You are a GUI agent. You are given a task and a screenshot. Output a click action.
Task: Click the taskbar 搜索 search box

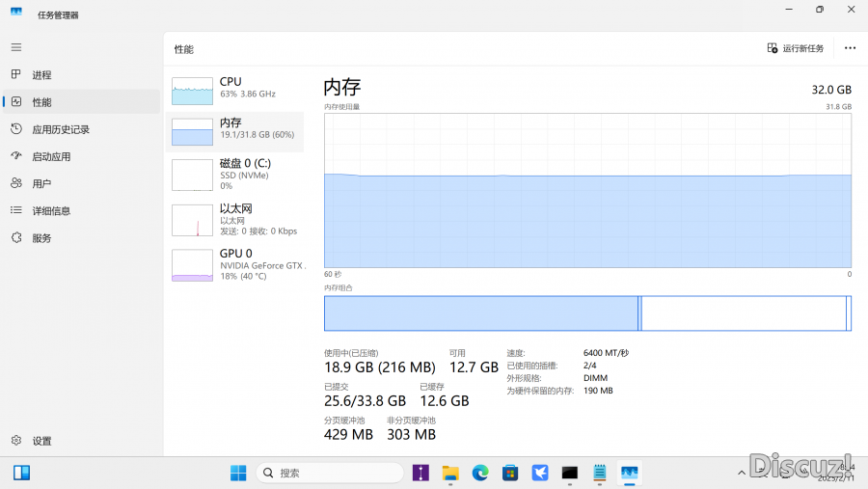tap(330, 473)
